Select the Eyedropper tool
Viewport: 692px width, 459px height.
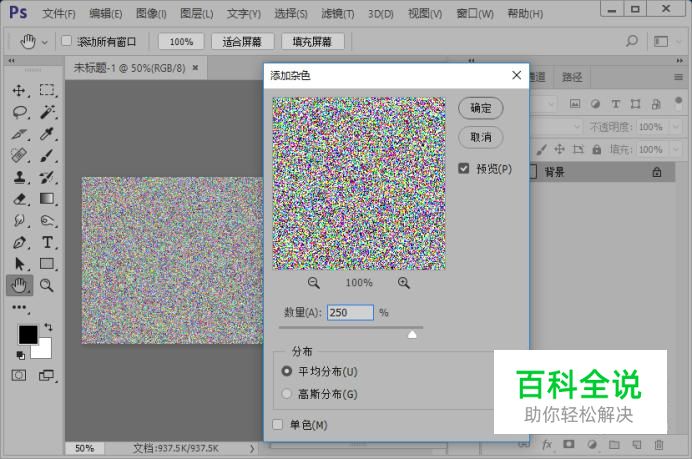(x=47, y=134)
